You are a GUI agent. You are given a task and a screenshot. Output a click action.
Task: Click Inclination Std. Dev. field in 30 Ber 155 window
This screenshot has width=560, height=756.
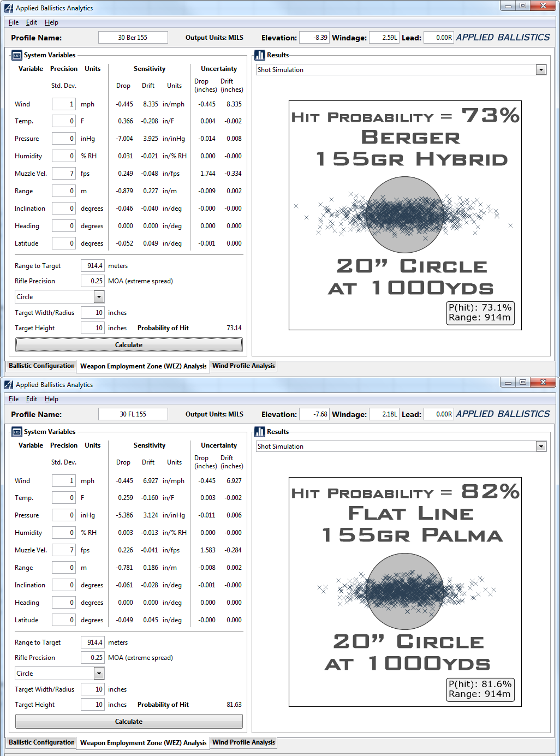(x=64, y=209)
